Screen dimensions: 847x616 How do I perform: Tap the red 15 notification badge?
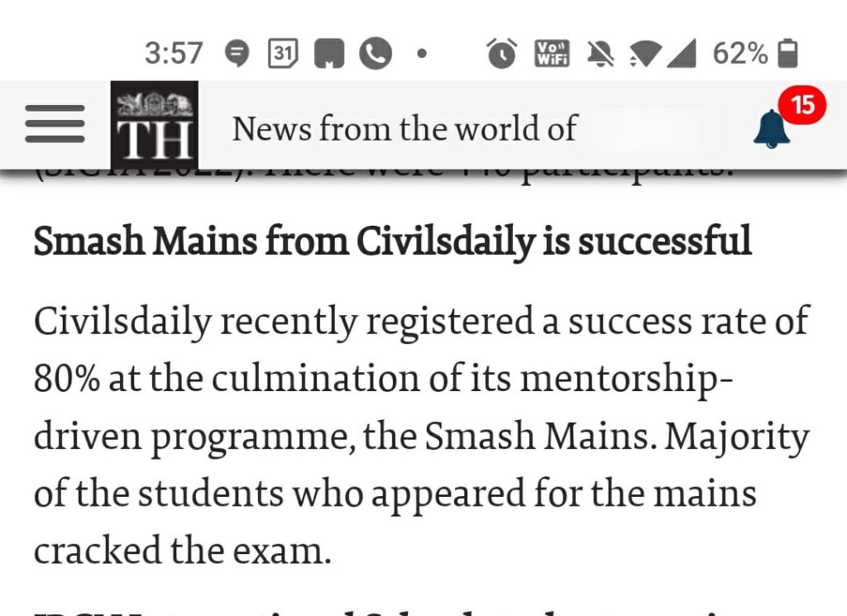pyautogui.click(x=802, y=105)
